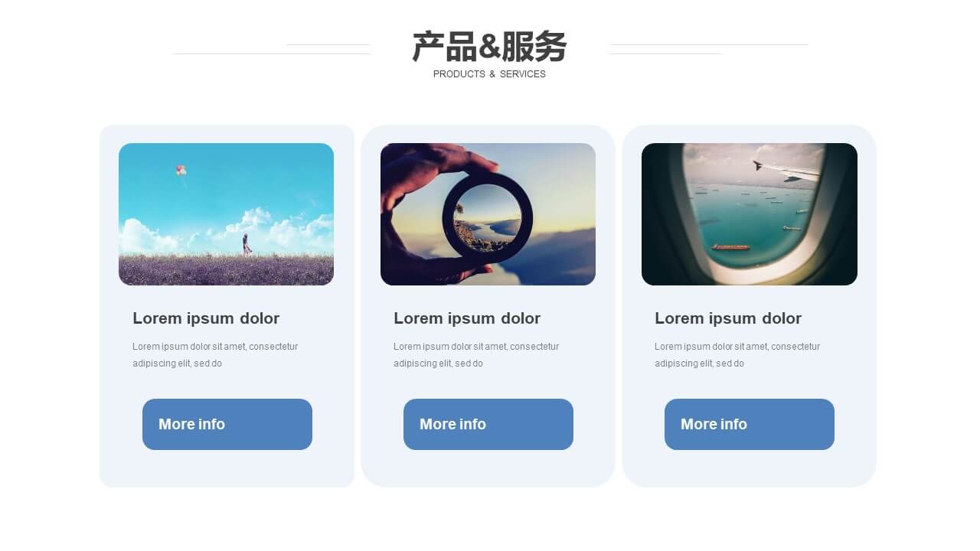Click the circular lens ring in photo

coord(488,217)
